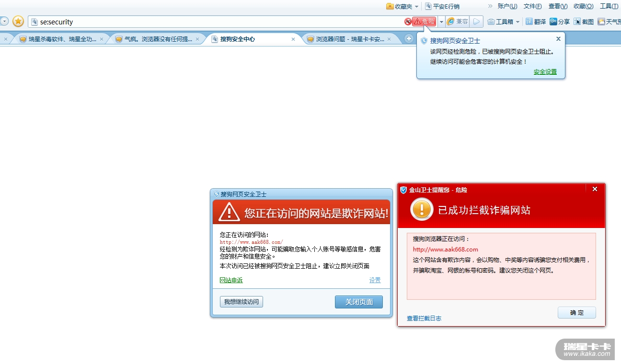Close the 气疯。浏览器没有任何提 tab

(x=197, y=39)
